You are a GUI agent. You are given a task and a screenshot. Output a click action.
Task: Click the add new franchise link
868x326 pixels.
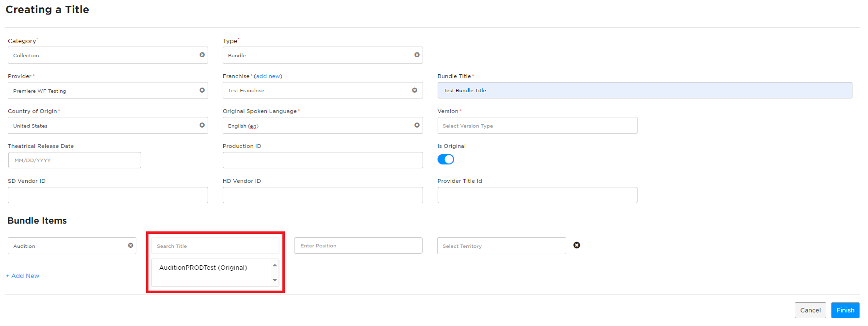click(268, 76)
